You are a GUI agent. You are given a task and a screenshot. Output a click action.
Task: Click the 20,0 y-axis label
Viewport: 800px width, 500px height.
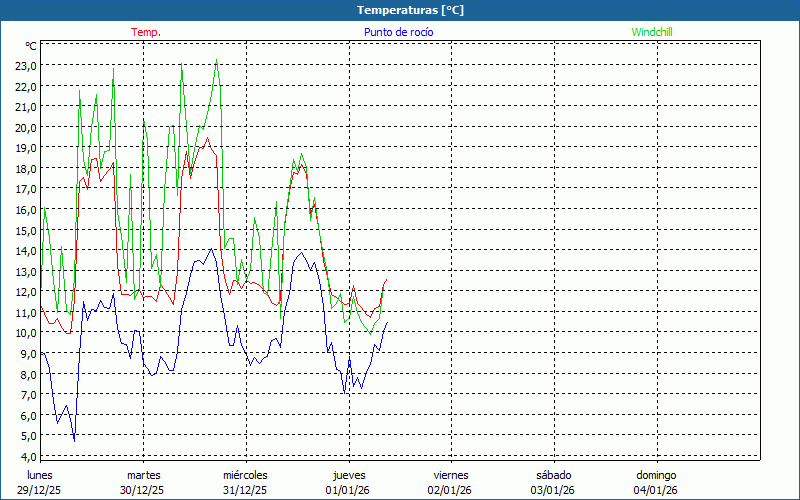pos(26,128)
